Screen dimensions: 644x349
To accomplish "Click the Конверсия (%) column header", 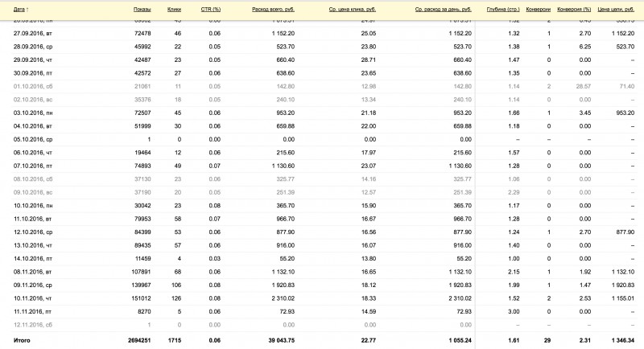I will pyautogui.click(x=575, y=7).
